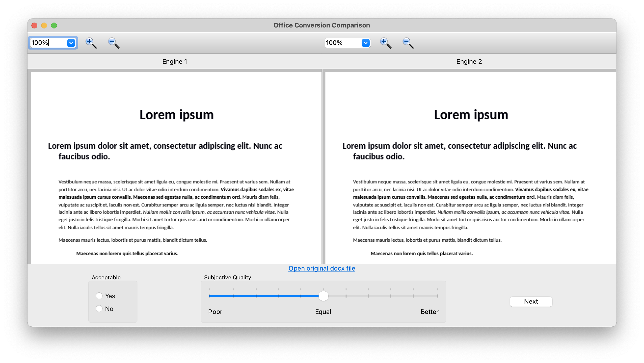Open the Engine 1 zoom percentage dropdown

pyautogui.click(x=71, y=43)
